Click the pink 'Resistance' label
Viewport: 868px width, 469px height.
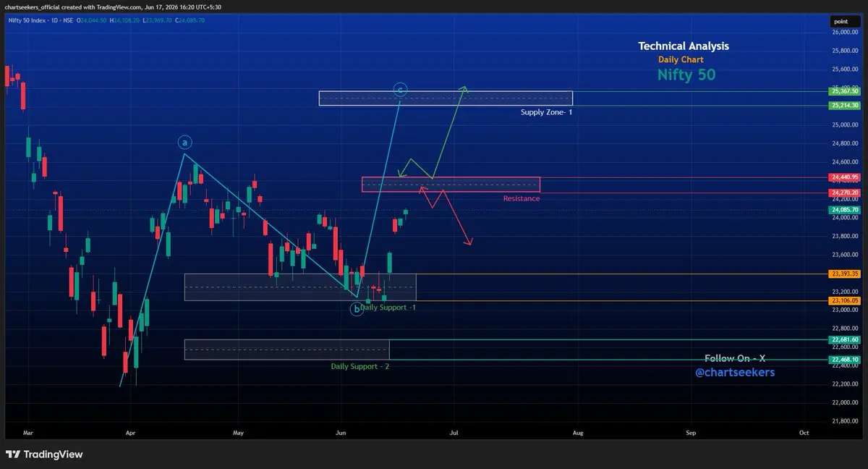(x=522, y=198)
